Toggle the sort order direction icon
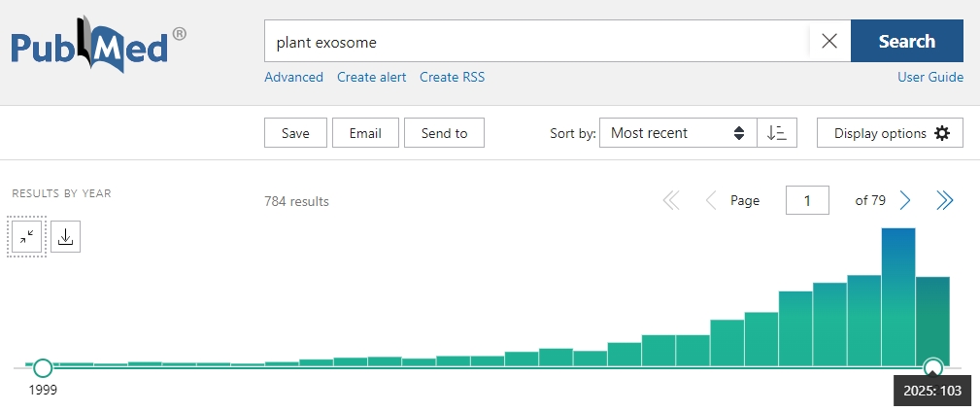This screenshot has height=411, width=980. click(x=777, y=133)
